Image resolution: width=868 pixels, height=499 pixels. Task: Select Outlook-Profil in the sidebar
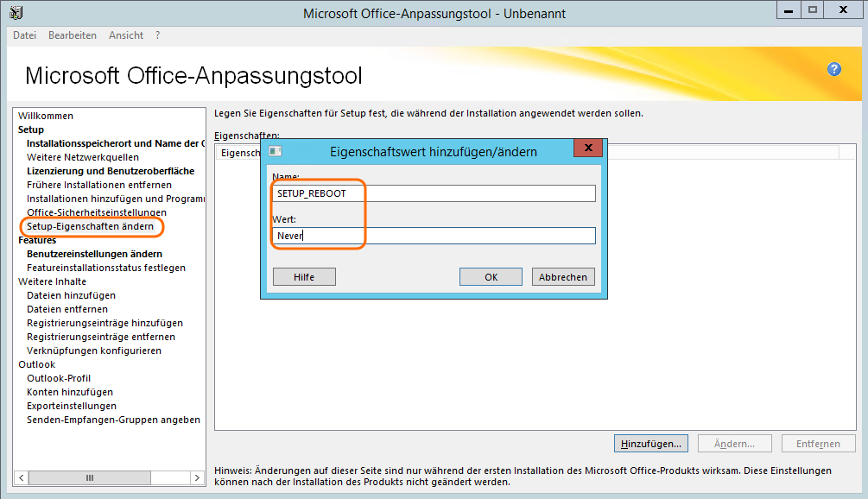pyautogui.click(x=59, y=378)
